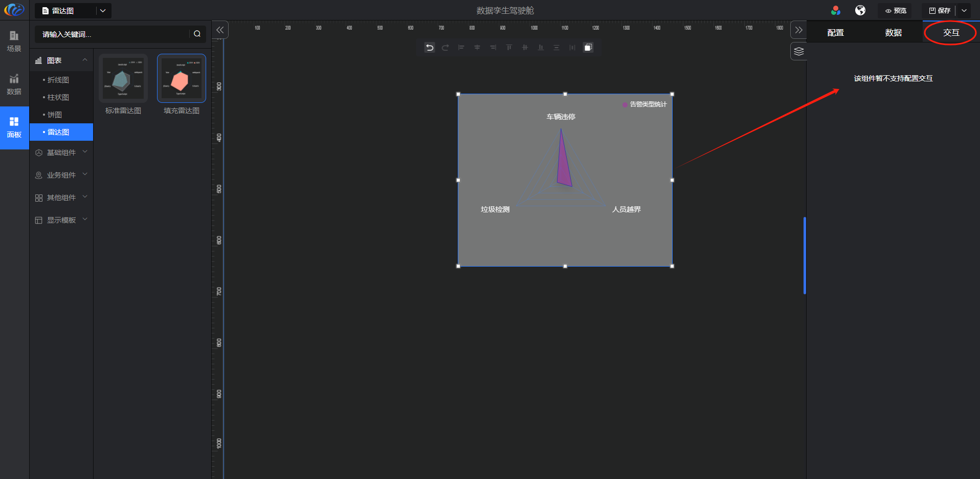Select the 标准雷达图 thumbnail

(x=123, y=79)
